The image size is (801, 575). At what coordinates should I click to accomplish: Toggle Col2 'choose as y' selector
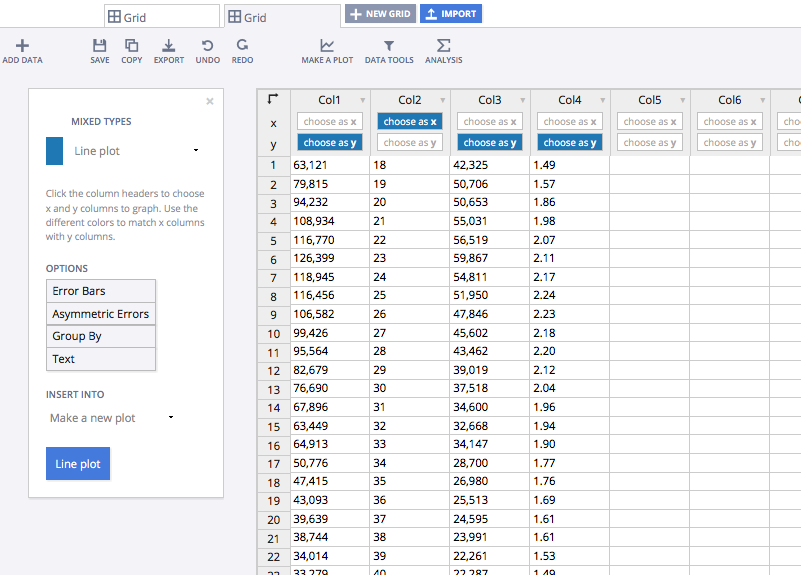[410, 143]
